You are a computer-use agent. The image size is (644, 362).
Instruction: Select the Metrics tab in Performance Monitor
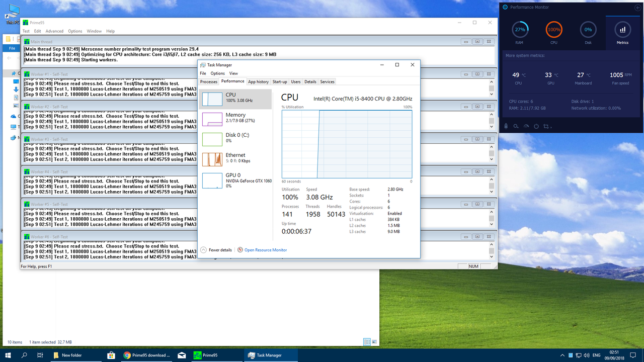pos(622,32)
